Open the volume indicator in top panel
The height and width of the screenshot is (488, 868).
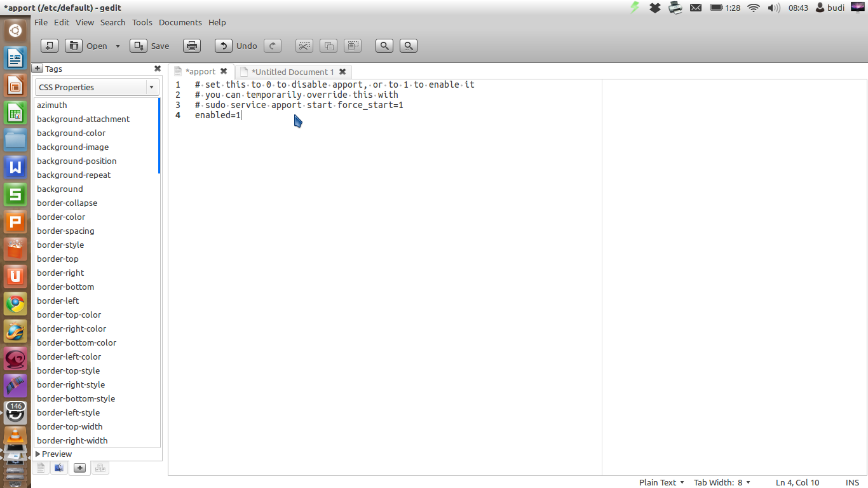pos(774,8)
